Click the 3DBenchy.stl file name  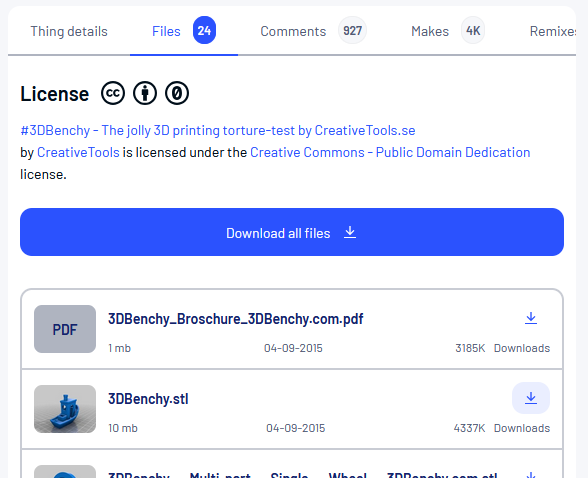(148, 399)
